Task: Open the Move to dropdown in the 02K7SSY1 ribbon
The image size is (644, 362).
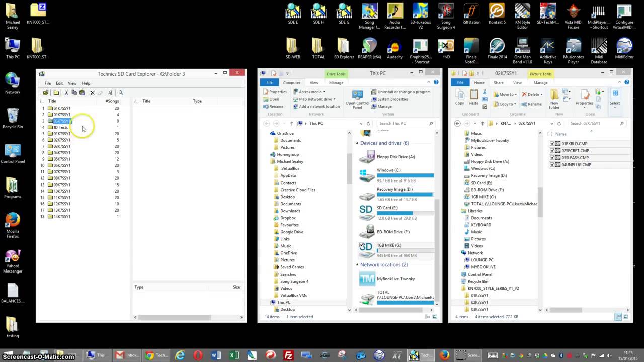Action: [506, 94]
